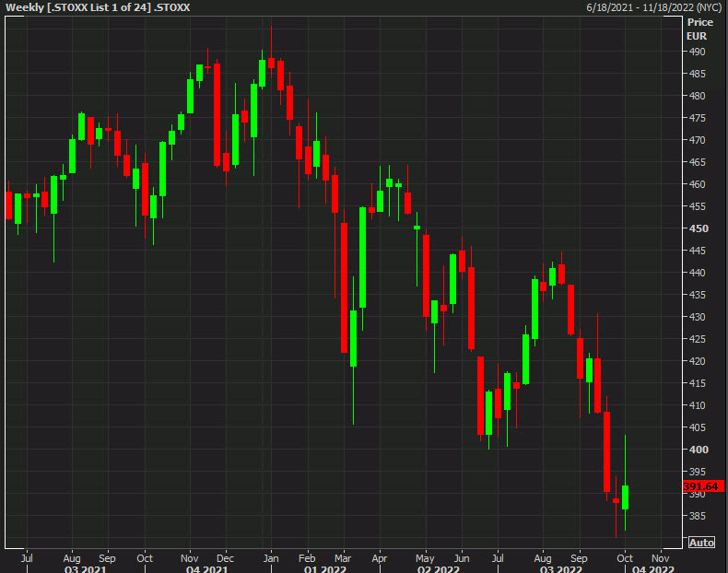
Task: Click the 'Q3 2022' quarter label
Action: click(560, 568)
